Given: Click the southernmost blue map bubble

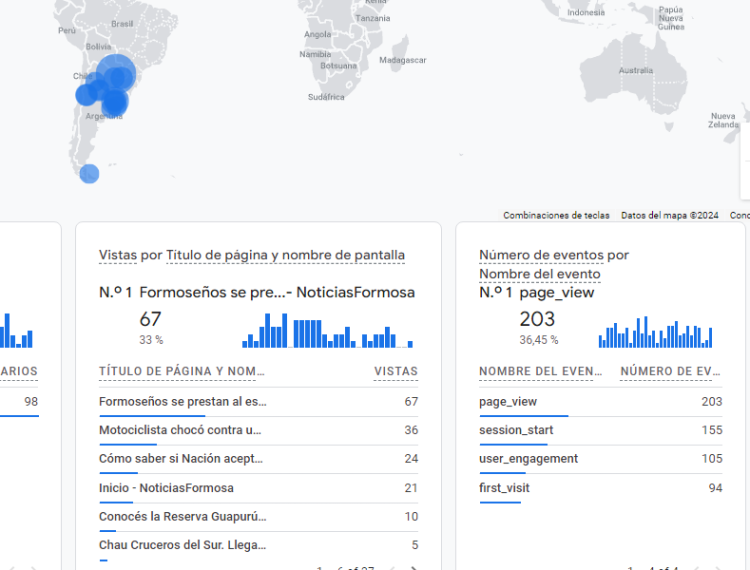Looking at the screenshot, I should [89, 173].
